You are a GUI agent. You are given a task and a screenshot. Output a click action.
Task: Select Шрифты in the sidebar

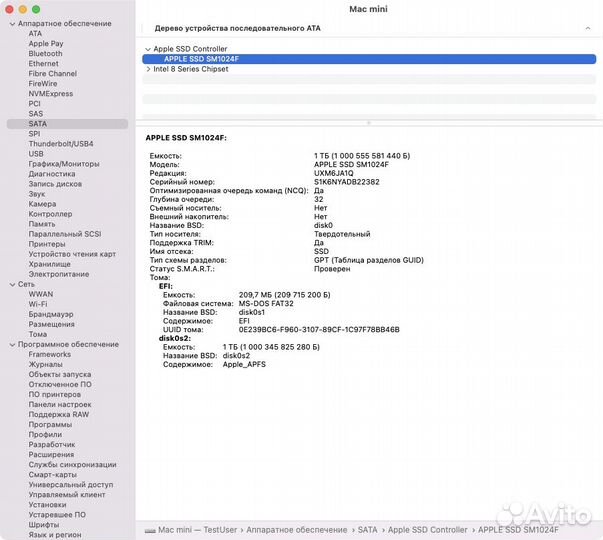tap(43, 524)
